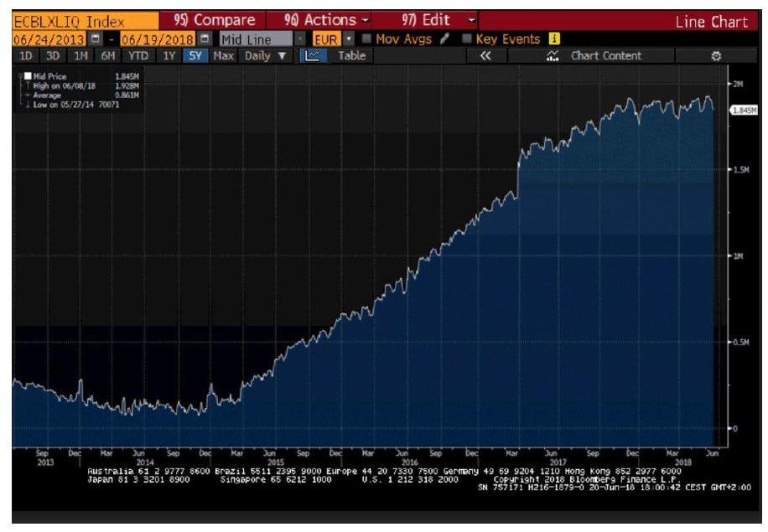
Task: Open the Edit menu
Action: [x=428, y=21]
